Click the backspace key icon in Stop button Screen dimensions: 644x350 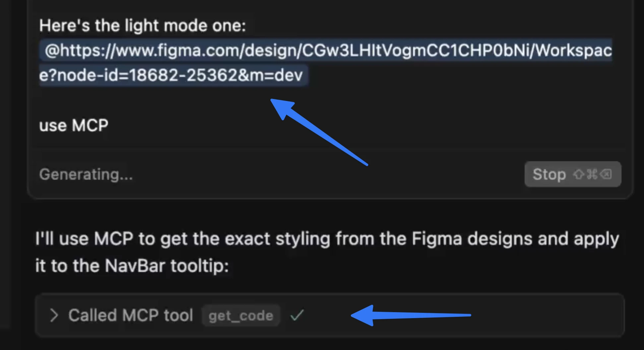pos(606,174)
